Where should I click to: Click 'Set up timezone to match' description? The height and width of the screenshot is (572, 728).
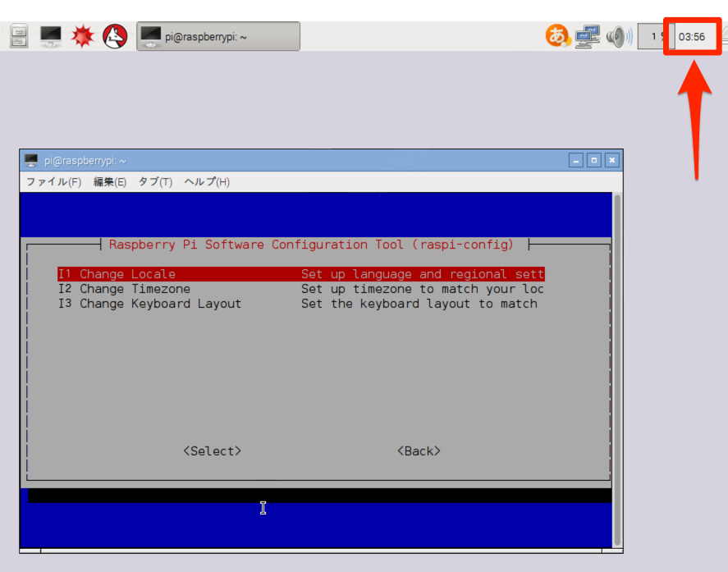(x=422, y=289)
